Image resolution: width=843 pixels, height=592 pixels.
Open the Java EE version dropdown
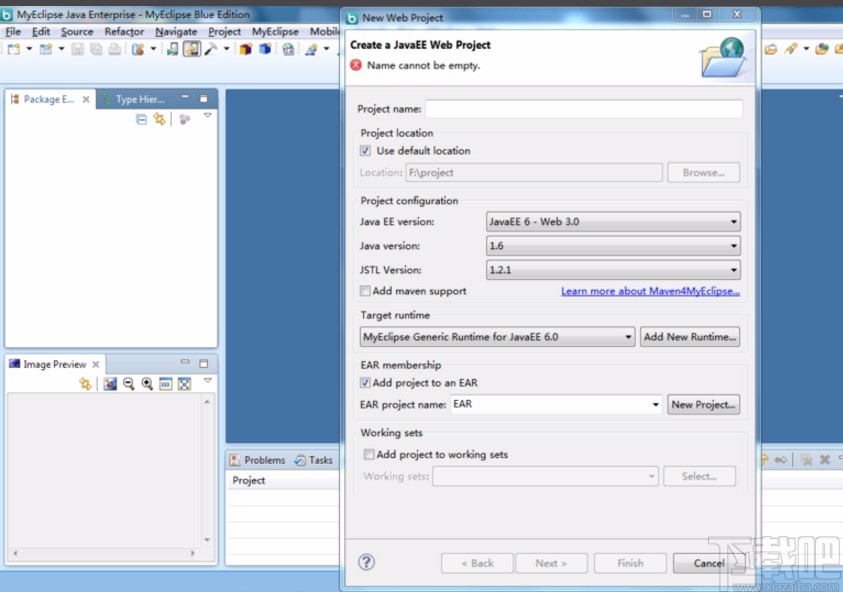tap(613, 222)
